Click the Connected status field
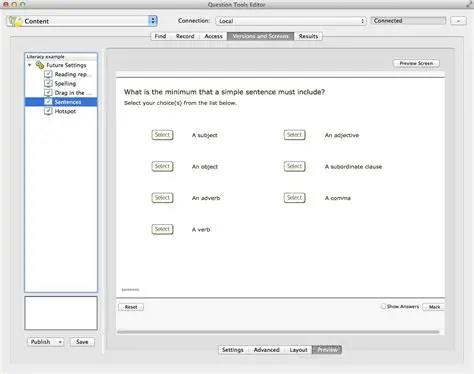 pos(408,21)
